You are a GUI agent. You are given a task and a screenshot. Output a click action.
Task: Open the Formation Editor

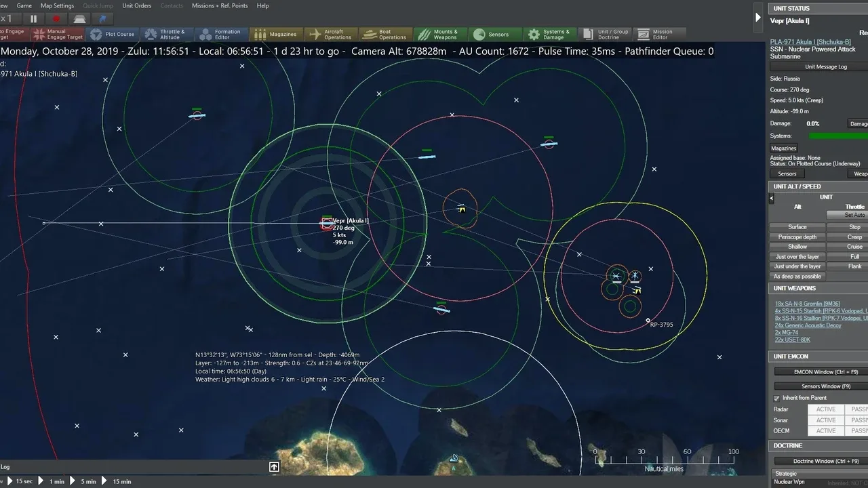tap(220, 35)
